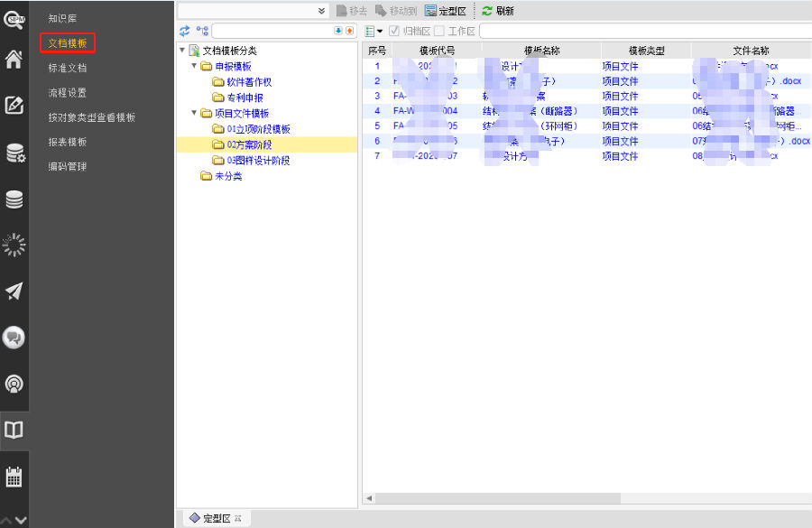Screen dimensions: 812x528
Task: Open the list view options dropdown
Action: point(374,31)
